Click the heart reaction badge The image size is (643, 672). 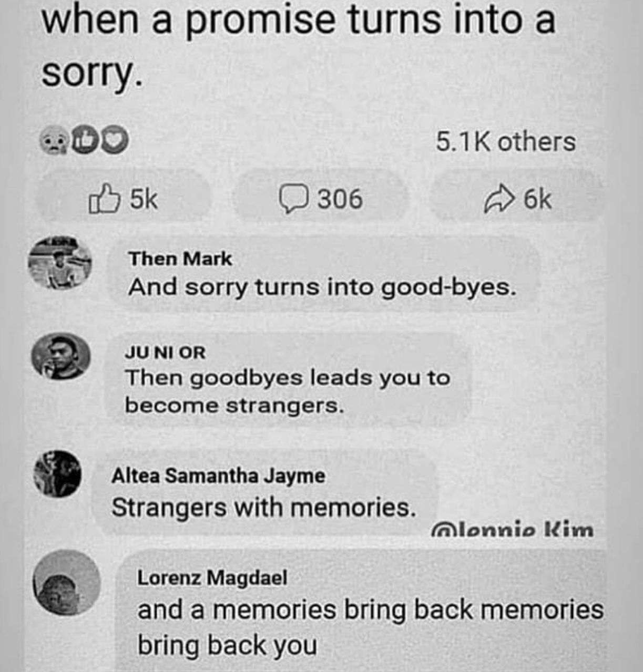pyautogui.click(x=114, y=140)
